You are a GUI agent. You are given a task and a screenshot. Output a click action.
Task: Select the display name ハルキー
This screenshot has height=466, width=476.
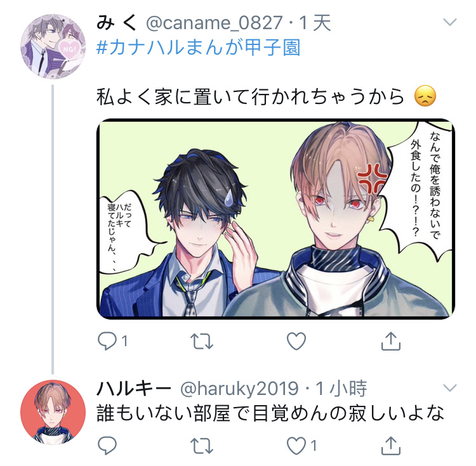pyautogui.click(x=133, y=389)
